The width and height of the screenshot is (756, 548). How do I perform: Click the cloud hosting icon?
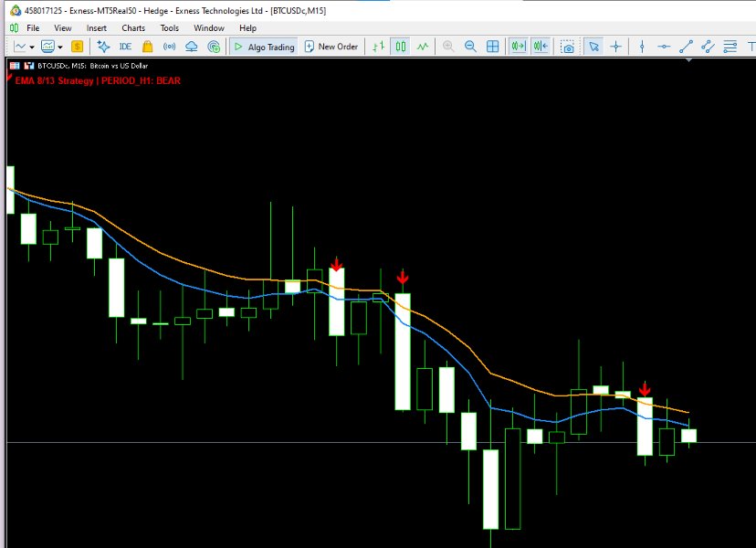pos(192,47)
